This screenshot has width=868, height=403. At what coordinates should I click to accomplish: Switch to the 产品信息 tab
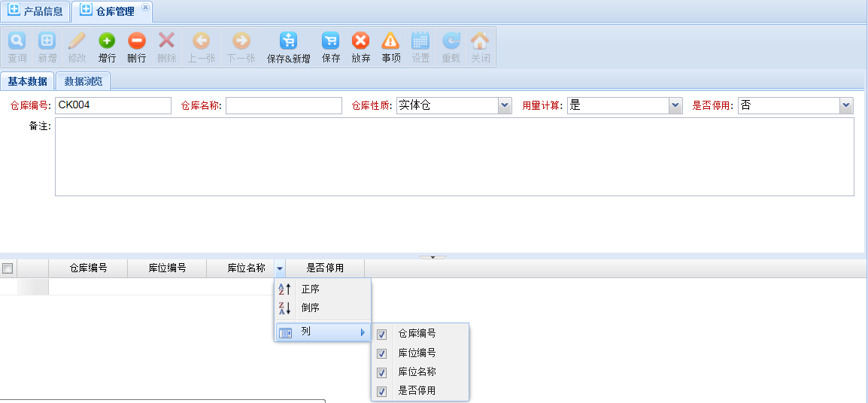[x=36, y=11]
